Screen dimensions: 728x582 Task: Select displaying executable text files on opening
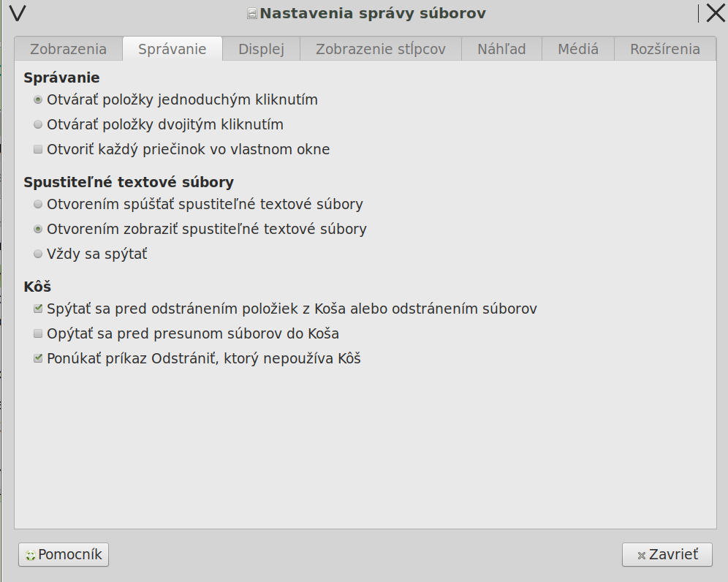(38, 229)
